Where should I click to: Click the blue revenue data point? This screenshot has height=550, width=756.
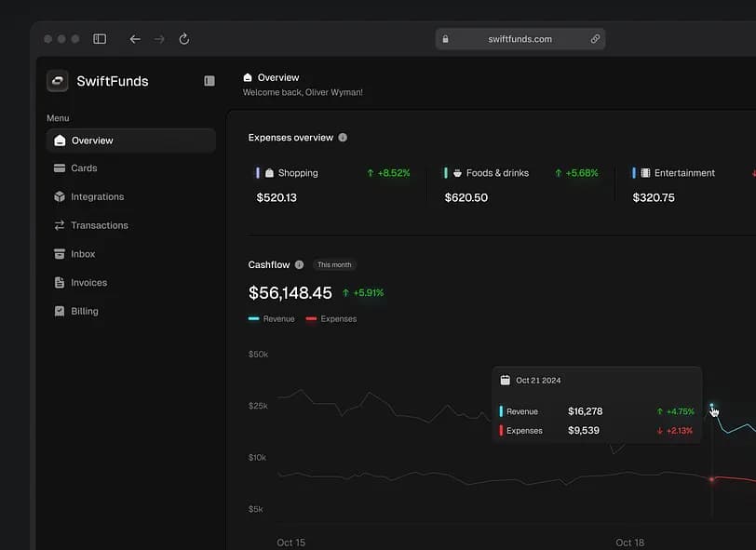(711, 406)
